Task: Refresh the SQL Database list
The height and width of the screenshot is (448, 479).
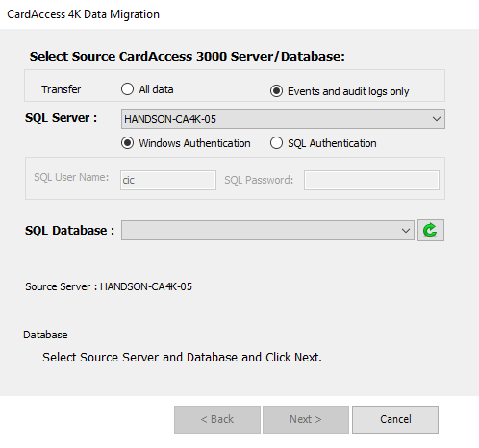Action: [431, 231]
